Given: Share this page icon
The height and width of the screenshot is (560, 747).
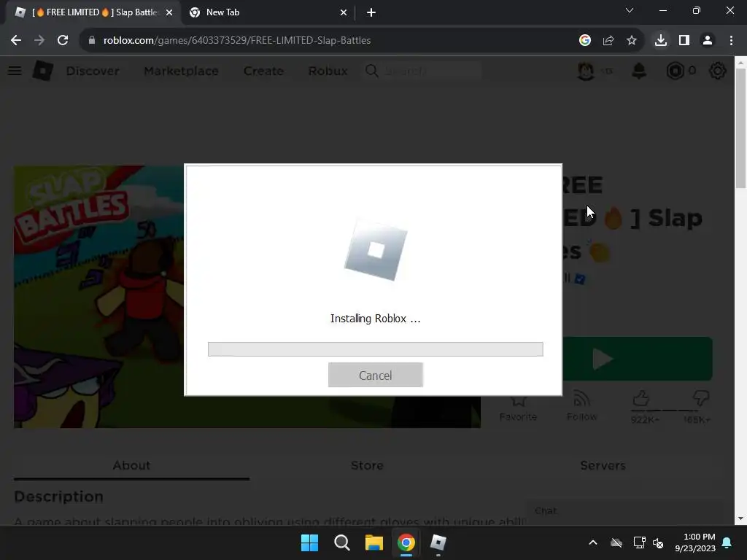Looking at the screenshot, I should tap(608, 41).
